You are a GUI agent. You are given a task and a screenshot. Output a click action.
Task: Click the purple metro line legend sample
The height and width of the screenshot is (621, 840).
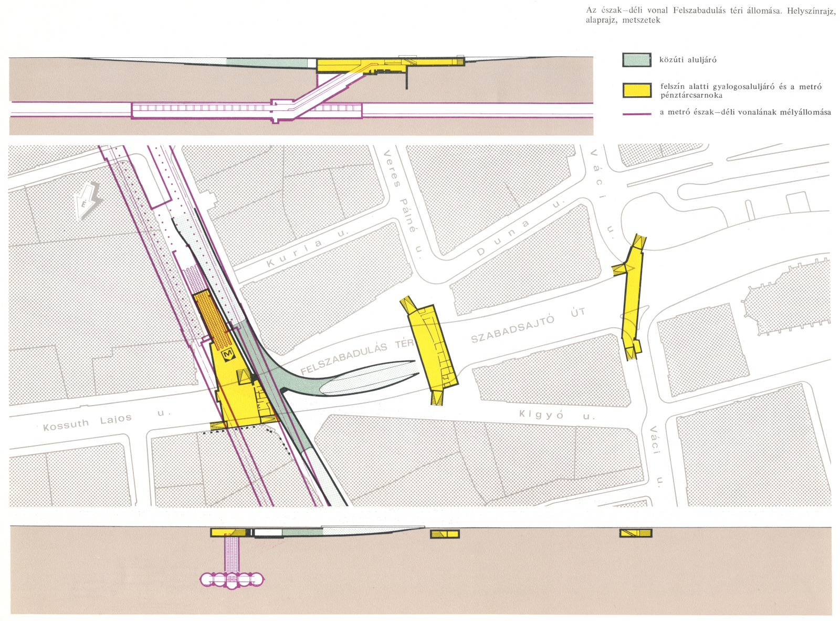(636, 113)
